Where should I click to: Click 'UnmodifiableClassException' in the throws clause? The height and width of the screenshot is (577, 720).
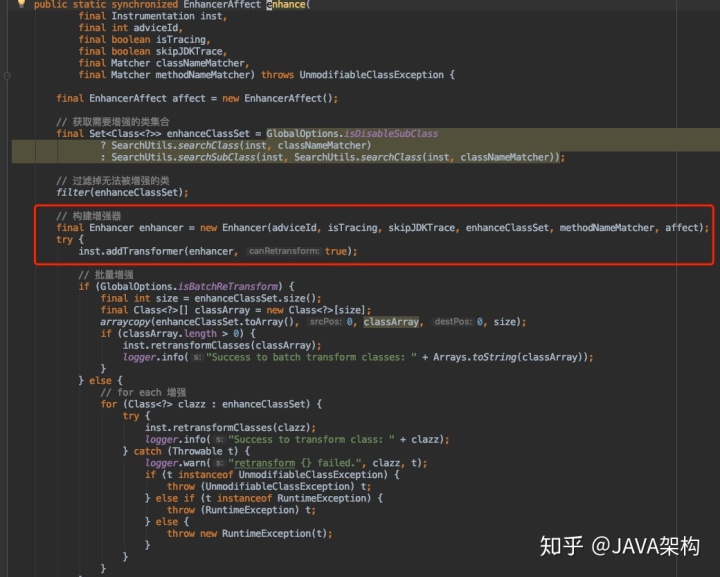click(371, 75)
